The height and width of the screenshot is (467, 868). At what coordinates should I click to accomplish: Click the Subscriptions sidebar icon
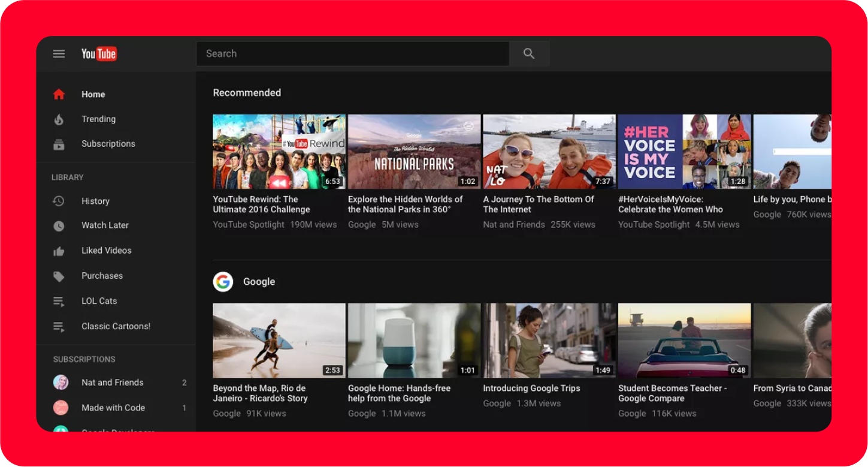tap(59, 144)
